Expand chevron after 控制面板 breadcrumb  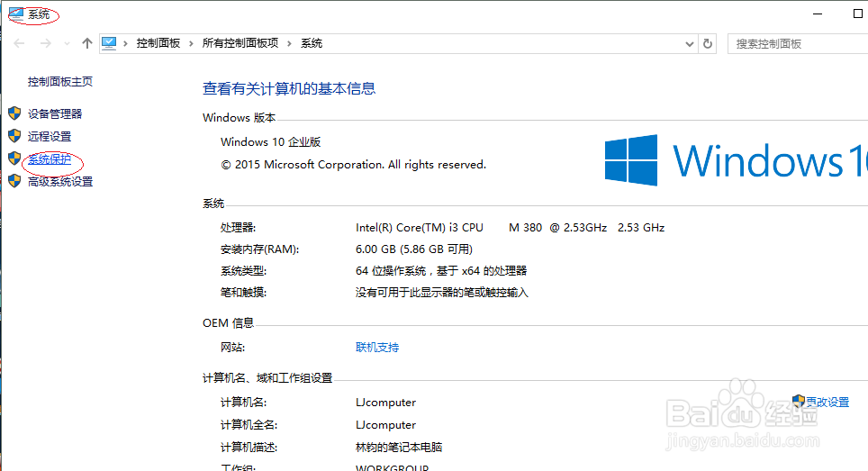point(191,43)
